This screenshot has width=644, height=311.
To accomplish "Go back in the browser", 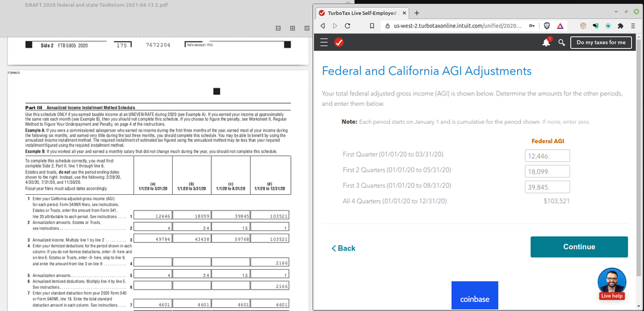I will click(323, 26).
